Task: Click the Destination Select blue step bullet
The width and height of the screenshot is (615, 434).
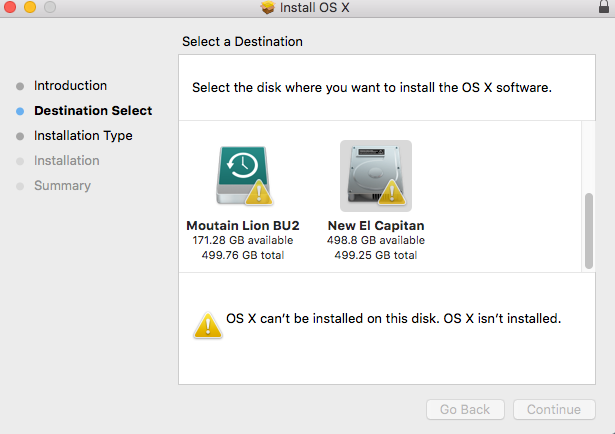Action: pyautogui.click(x=20, y=111)
